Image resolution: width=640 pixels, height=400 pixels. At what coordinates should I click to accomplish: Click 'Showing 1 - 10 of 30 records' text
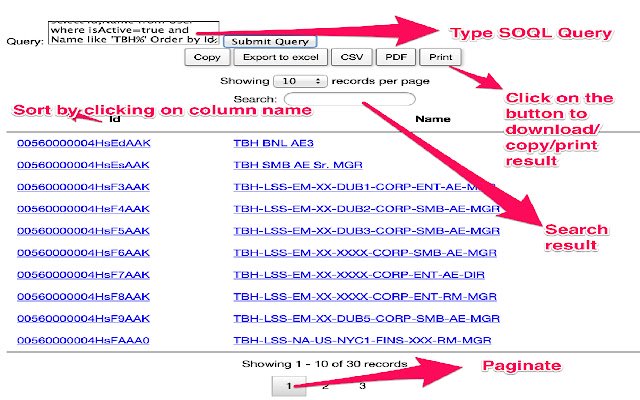coord(324,364)
